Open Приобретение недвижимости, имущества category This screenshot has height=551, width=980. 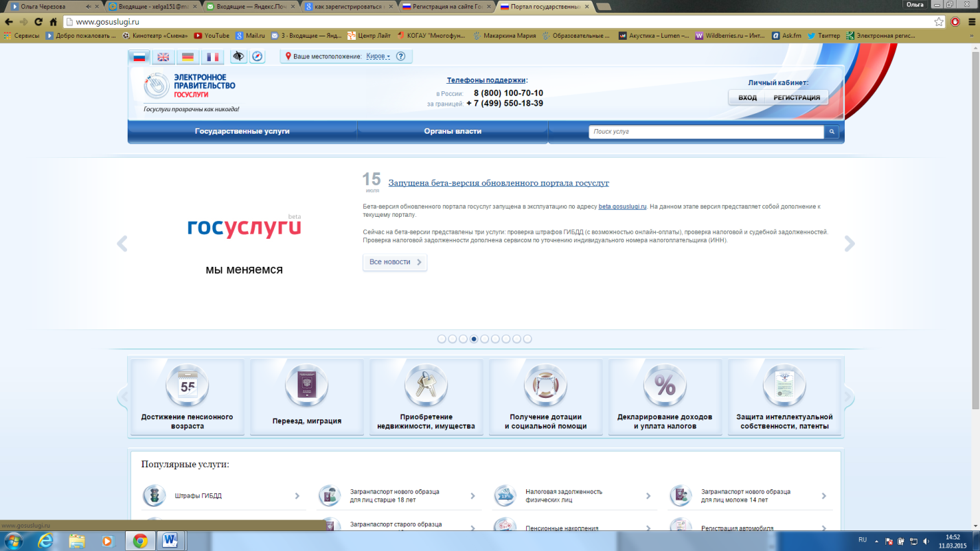coord(426,397)
